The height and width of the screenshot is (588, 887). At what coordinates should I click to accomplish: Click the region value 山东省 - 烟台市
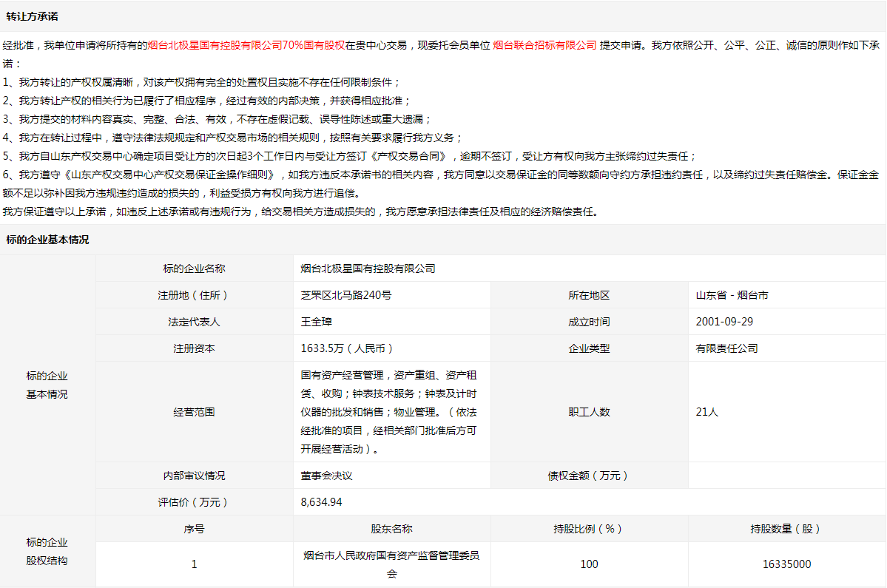(732, 295)
